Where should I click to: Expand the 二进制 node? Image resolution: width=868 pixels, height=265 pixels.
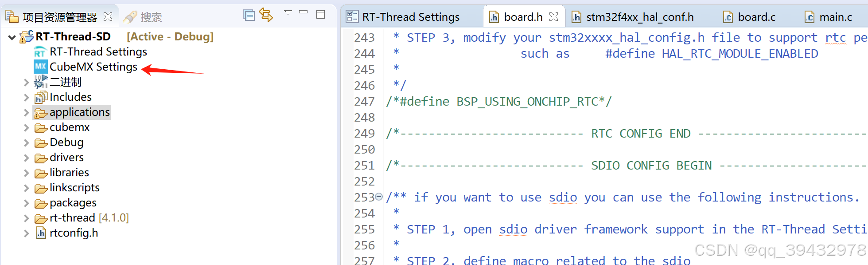click(x=26, y=83)
